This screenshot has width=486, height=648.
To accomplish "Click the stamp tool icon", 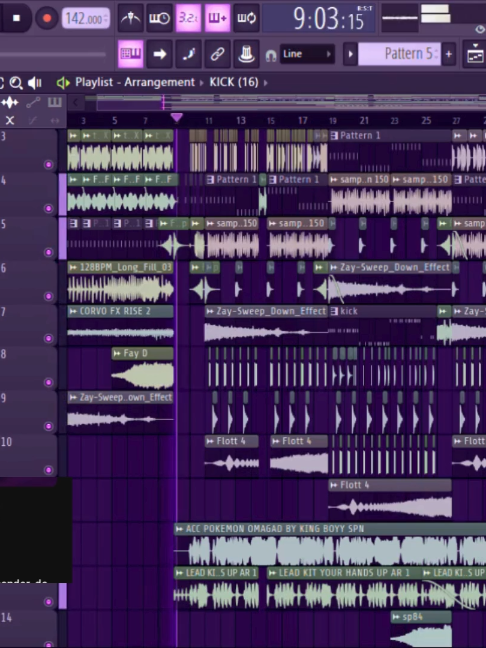I will (246, 54).
